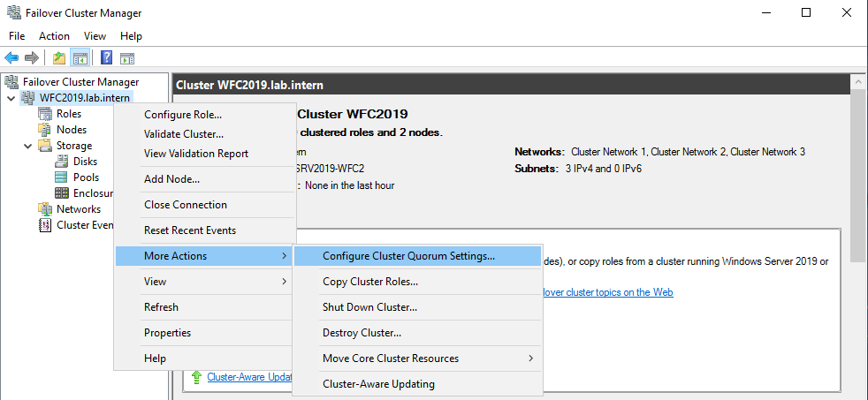The image size is (868, 400).
Task: Click the Back arrow toolbar icon
Action: (x=11, y=58)
